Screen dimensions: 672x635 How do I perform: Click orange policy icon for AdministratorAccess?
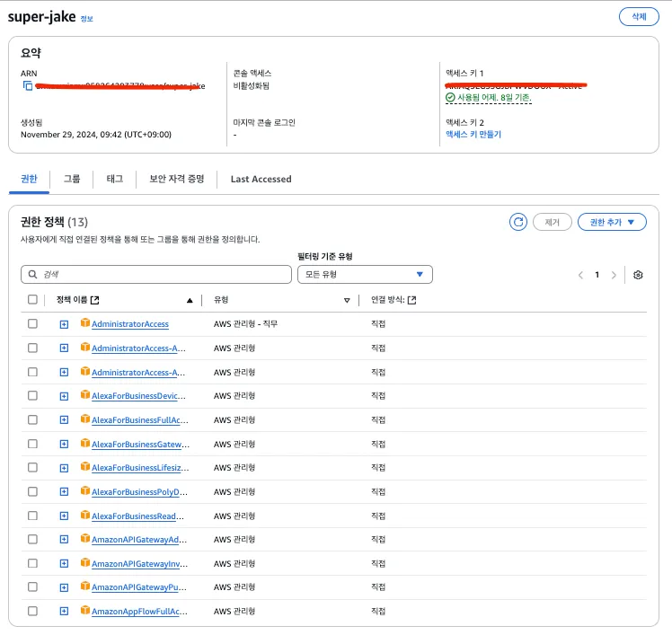pos(85,322)
